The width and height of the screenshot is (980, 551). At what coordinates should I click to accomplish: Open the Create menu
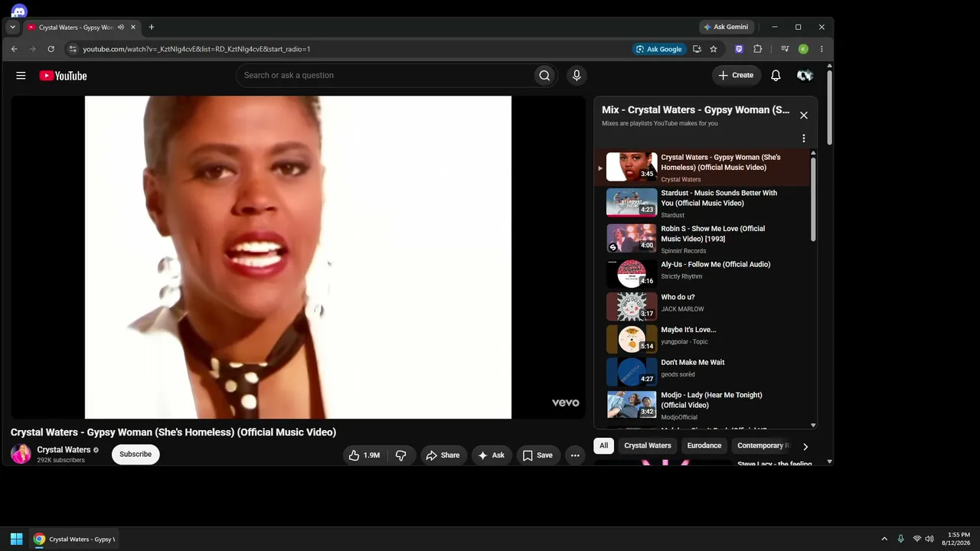click(736, 75)
